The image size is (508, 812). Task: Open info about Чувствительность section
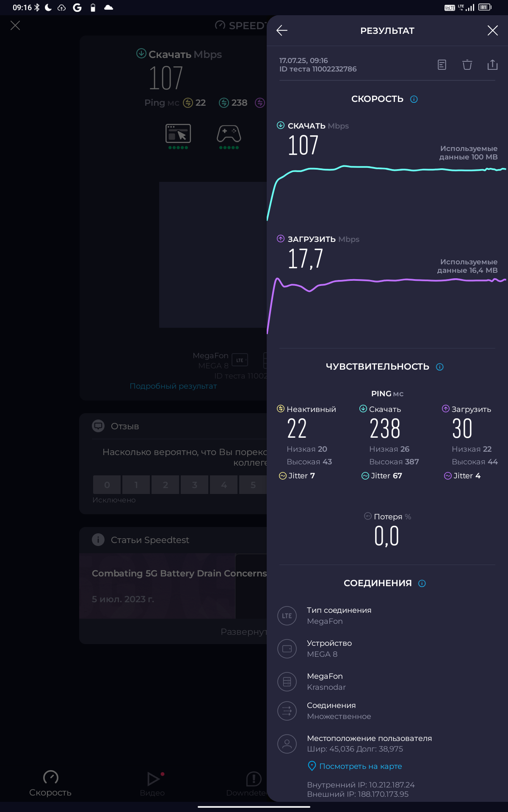440,367
